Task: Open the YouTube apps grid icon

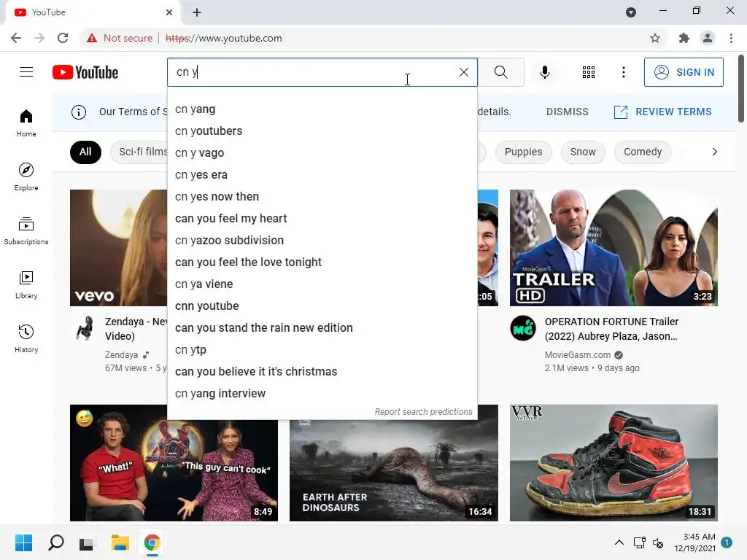Action: click(589, 72)
